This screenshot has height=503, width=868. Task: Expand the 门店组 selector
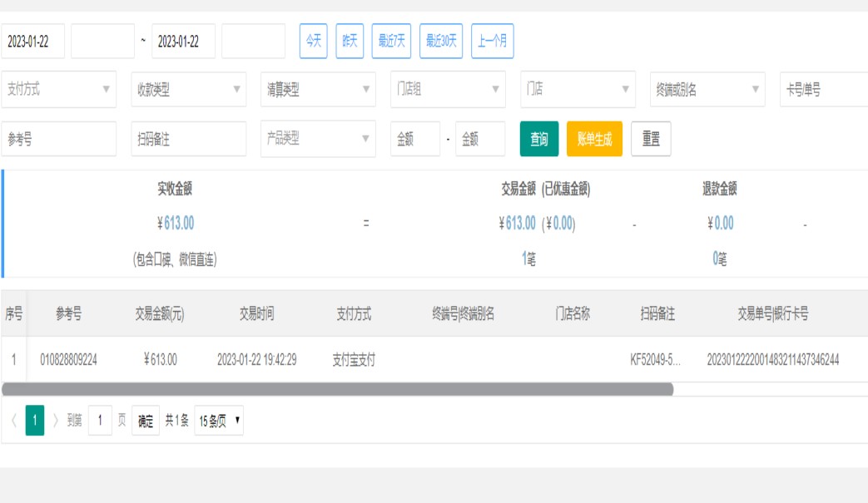click(x=449, y=90)
